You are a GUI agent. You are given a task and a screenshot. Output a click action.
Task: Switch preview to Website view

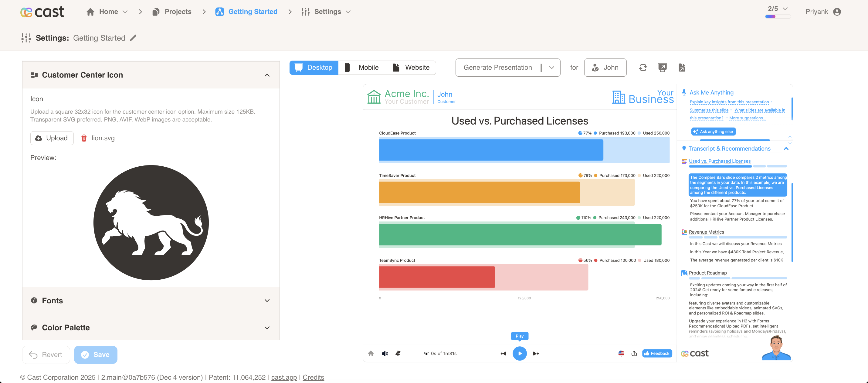click(411, 68)
